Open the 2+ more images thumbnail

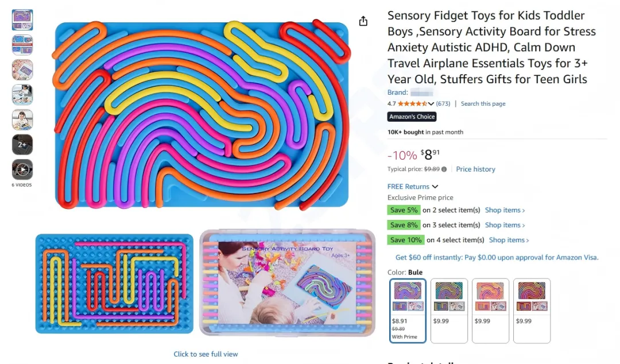(x=22, y=145)
